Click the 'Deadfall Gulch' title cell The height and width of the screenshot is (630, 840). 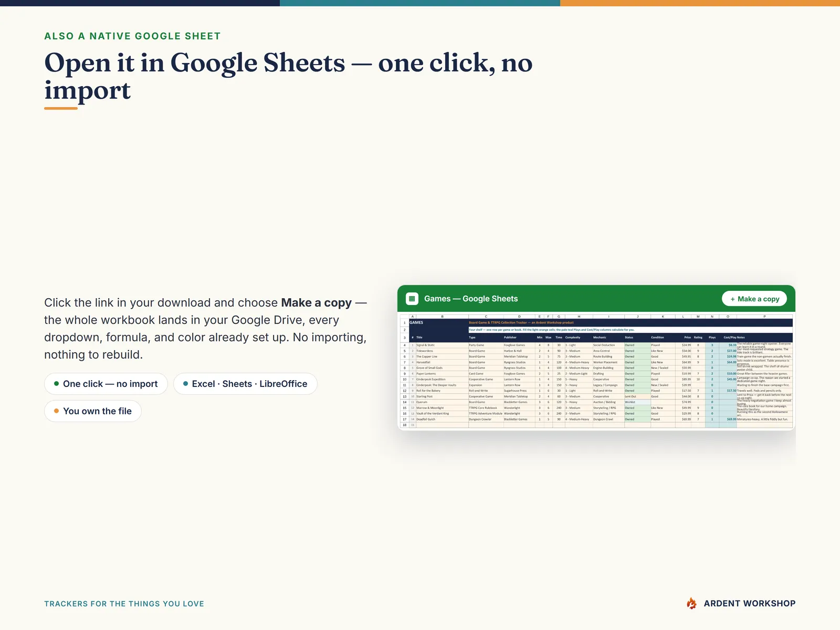[442, 419]
